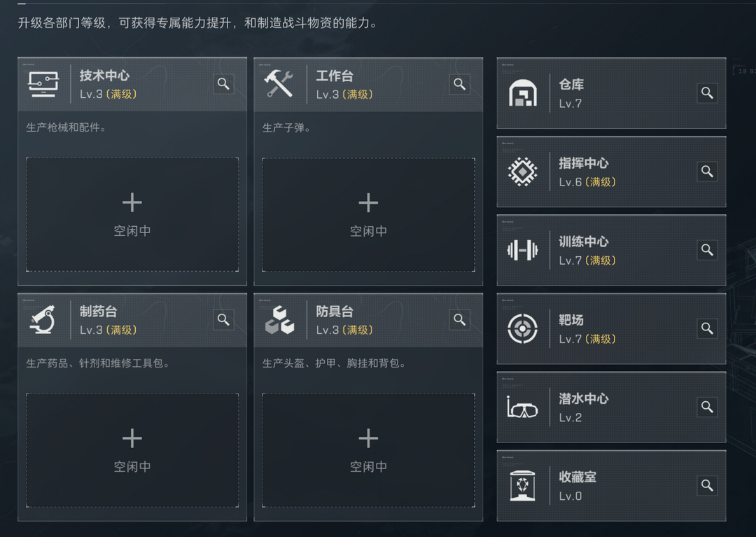Add production in 技术中心 idle slot
The height and width of the screenshot is (537, 756).
point(132,214)
